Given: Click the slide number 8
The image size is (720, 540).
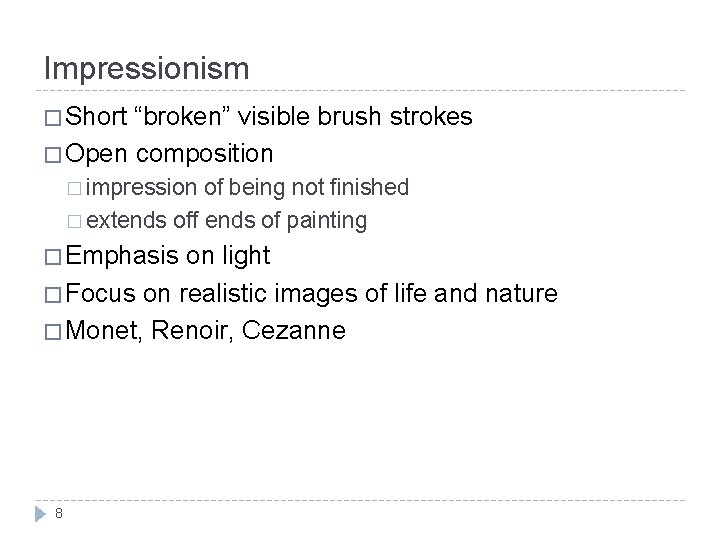Looking at the screenshot, I should point(60,515).
